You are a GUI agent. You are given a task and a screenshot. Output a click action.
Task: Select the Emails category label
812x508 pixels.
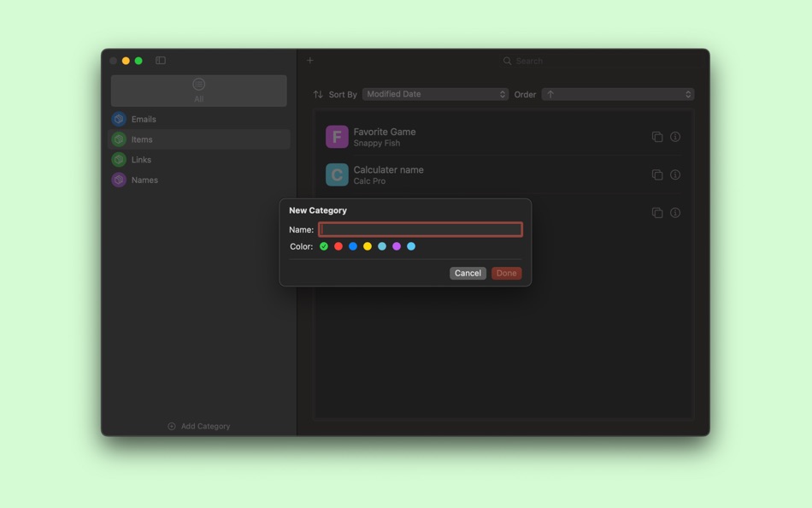pyautogui.click(x=144, y=119)
